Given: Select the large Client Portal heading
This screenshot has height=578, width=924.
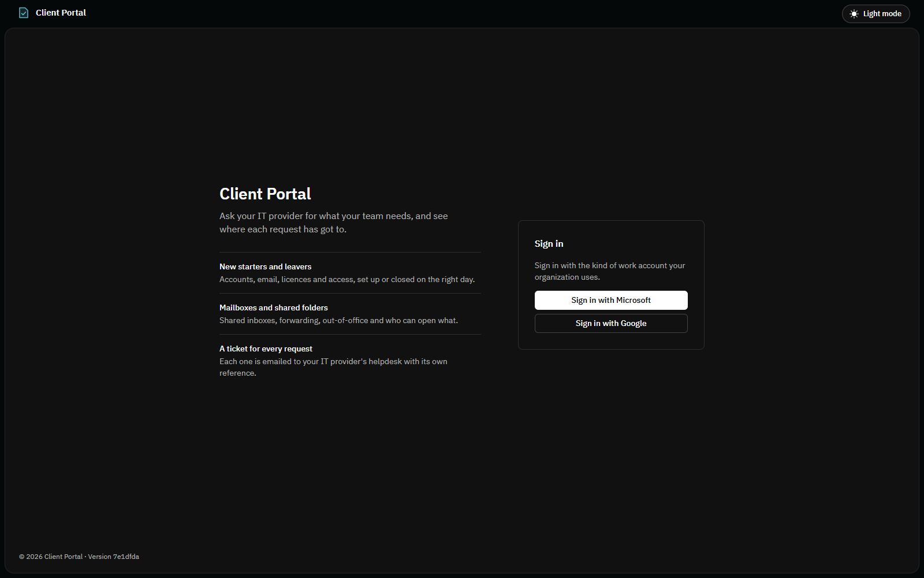Looking at the screenshot, I should 265,194.
